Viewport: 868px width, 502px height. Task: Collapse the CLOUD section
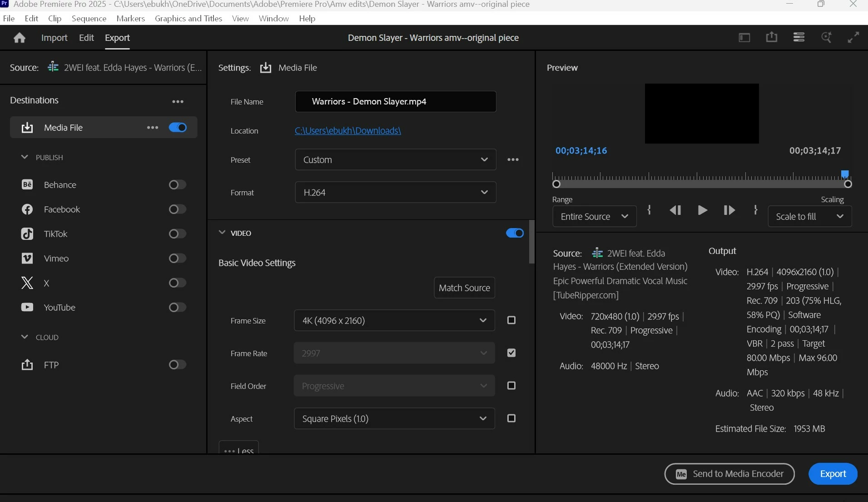(25, 337)
